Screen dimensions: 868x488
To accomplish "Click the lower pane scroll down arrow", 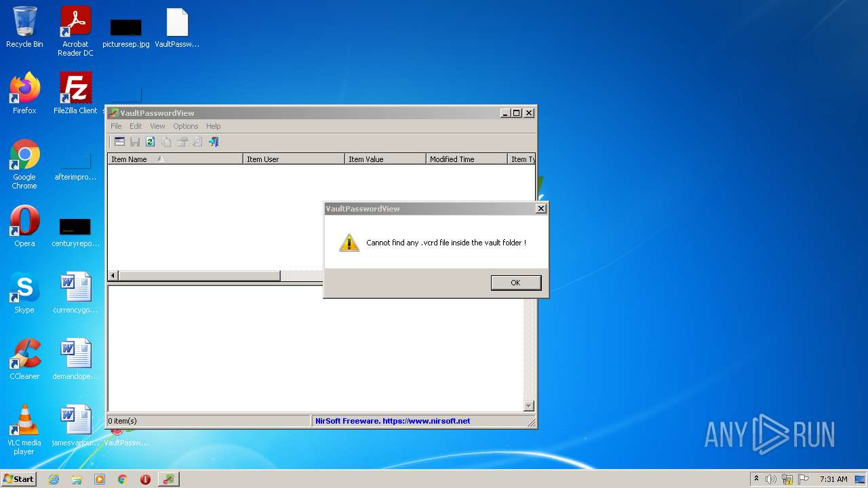I will tap(529, 406).
